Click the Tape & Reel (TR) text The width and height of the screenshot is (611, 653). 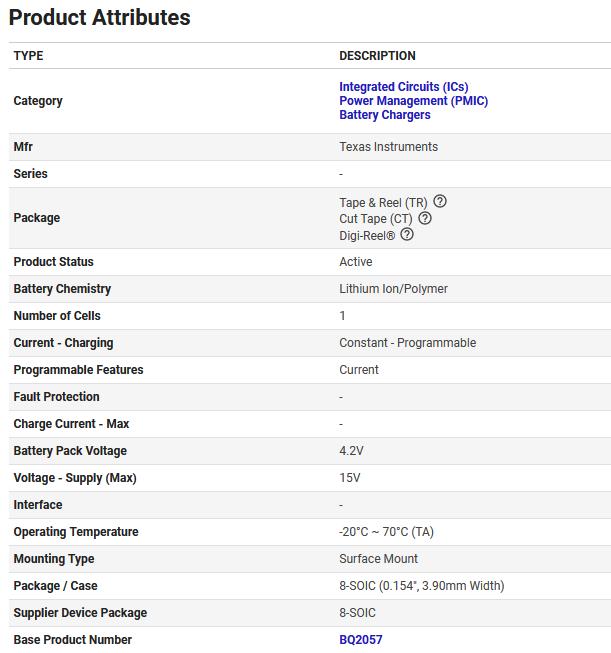coord(383,203)
